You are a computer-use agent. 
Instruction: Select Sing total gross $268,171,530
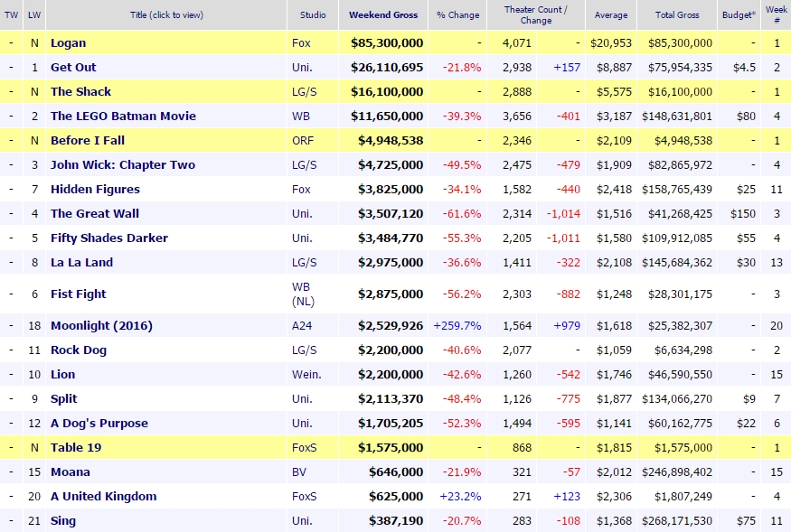click(677, 520)
